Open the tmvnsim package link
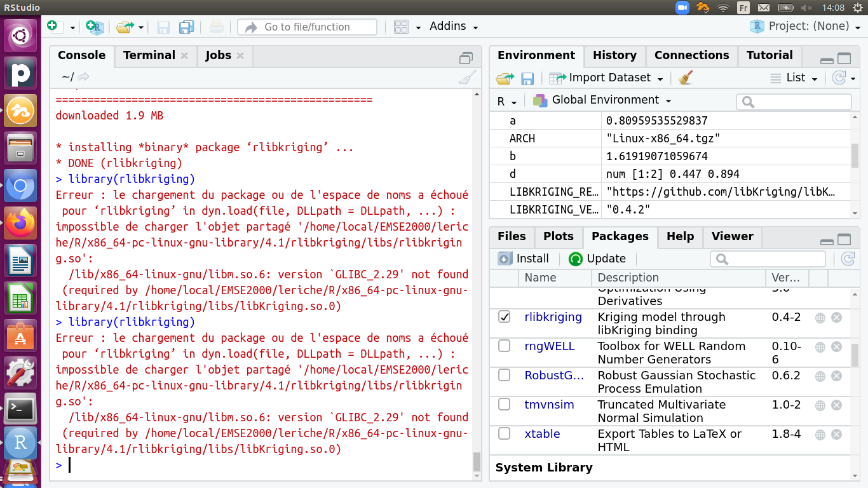Screen dimensions: 868x488 click(549, 405)
